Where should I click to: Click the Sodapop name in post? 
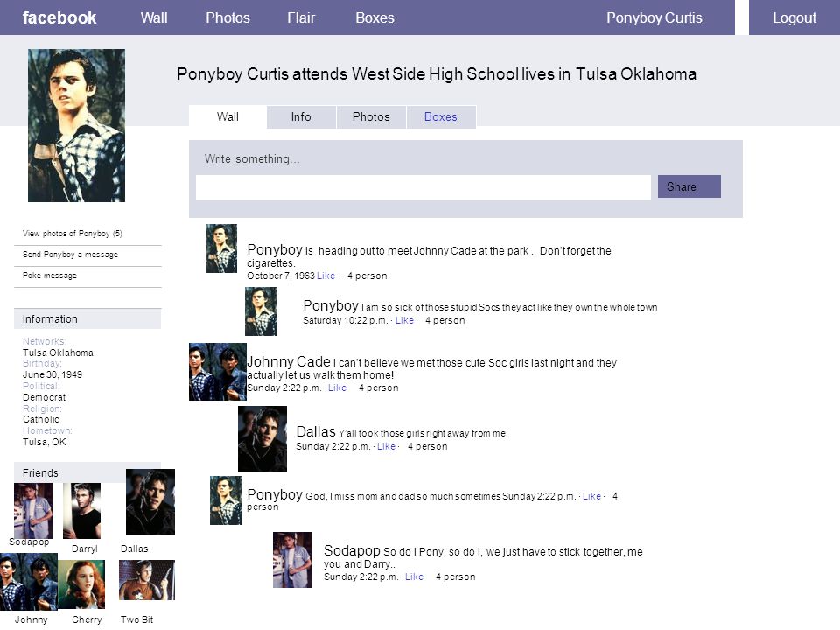coord(352,550)
